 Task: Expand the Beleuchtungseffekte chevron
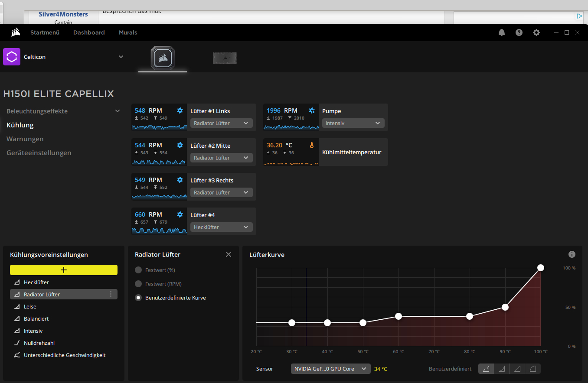tap(118, 111)
